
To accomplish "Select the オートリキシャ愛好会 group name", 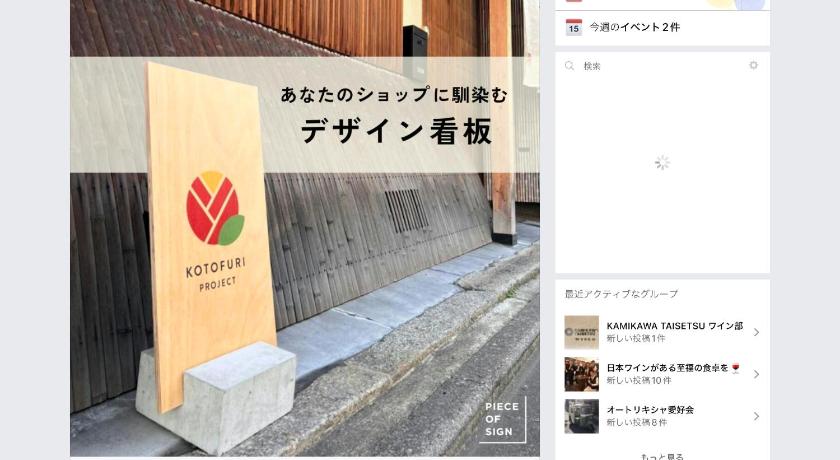I will [650, 410].
